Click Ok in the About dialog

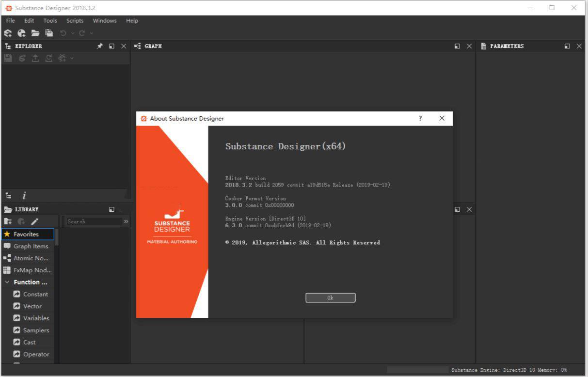(330, 298)
